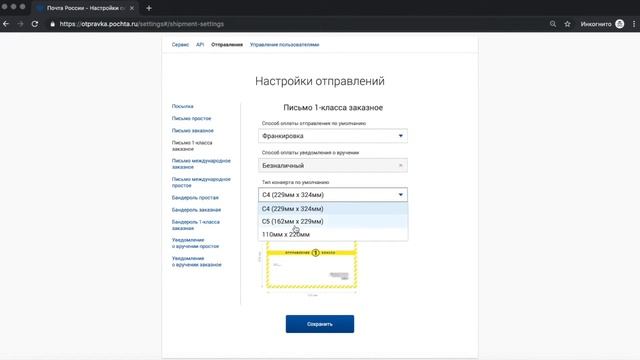This screenshot has width=640, height=360.
Task: Select Письмо 1-класса заказное in sidebar
Action: (192, 146)
